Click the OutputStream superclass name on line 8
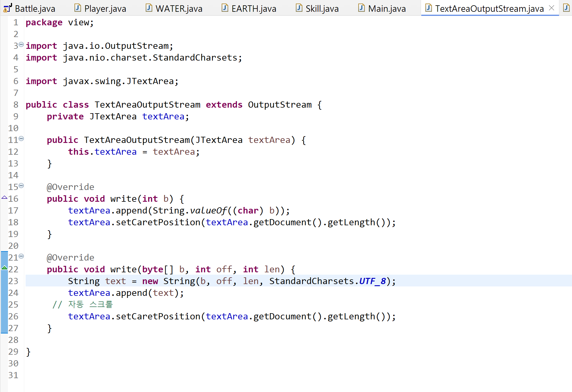This screenshot has width=572, height=392. 279,105
